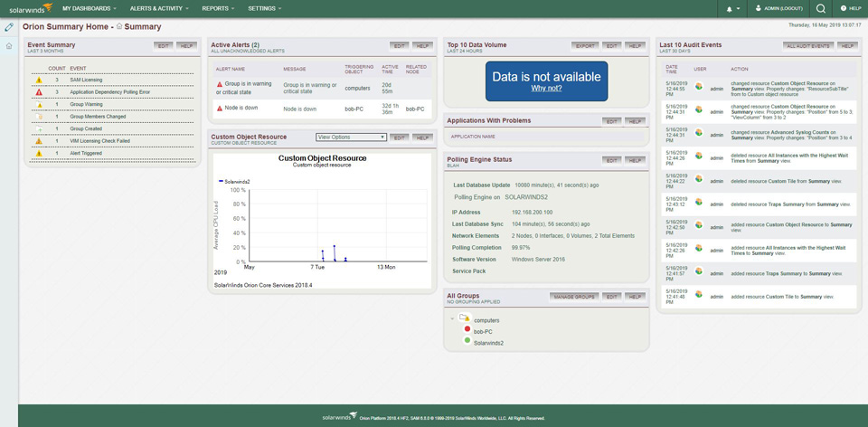Click Admin (Logout) in header

tap(779, 9)
